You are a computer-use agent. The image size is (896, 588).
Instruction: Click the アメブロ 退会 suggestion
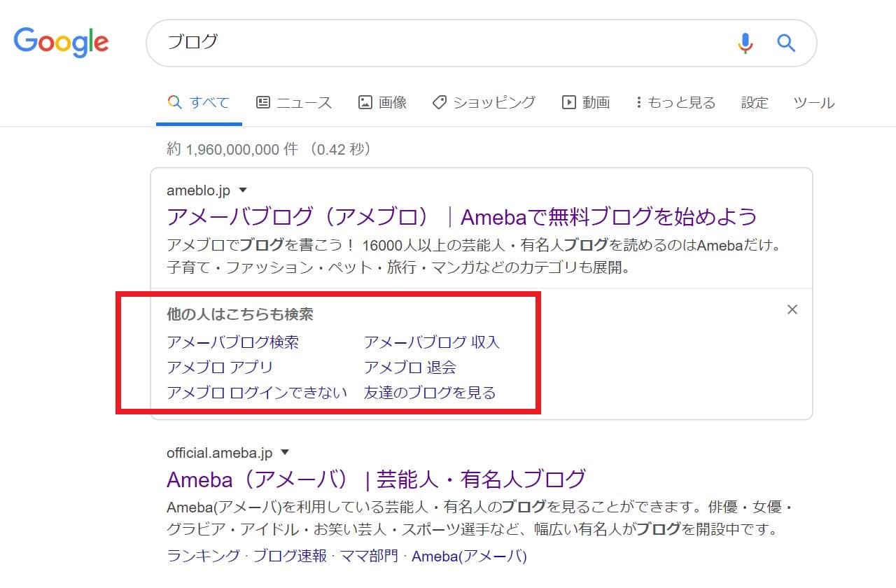(410, 367)
